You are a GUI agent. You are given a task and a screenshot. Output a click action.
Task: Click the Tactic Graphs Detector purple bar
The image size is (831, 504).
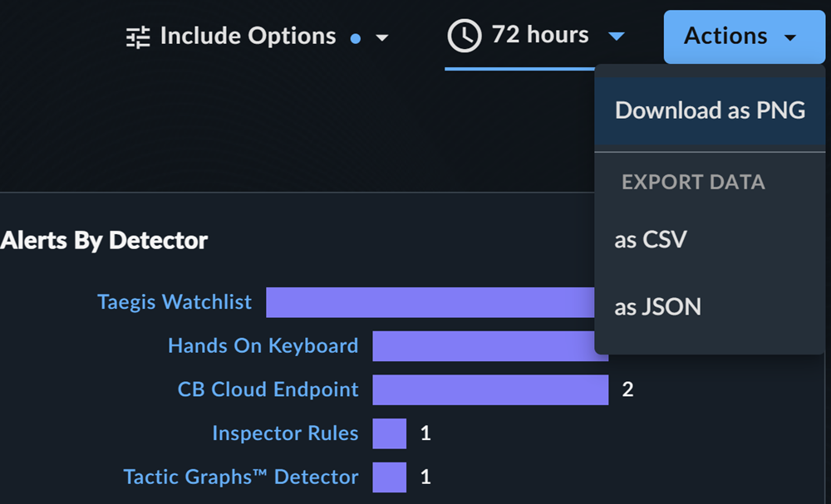tap(390, 477)
